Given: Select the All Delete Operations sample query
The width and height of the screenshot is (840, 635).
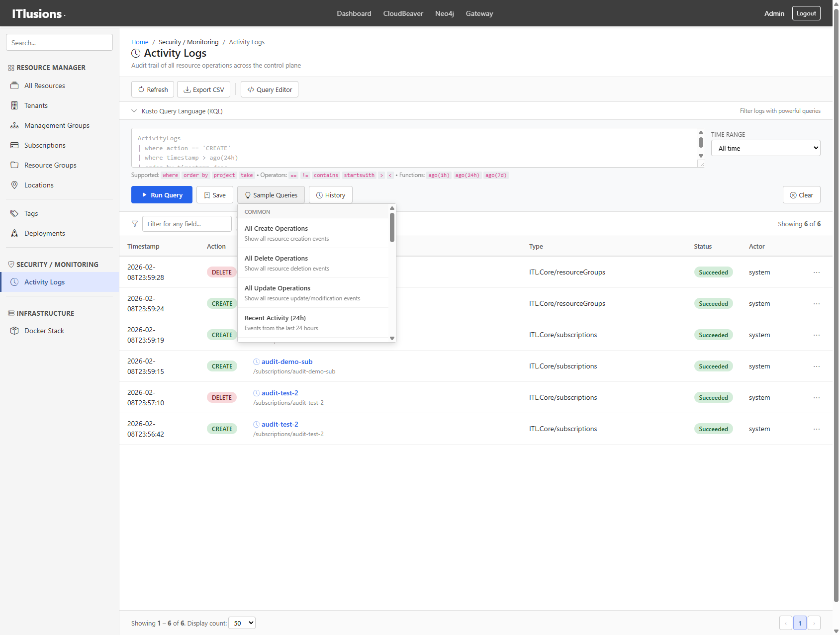Looking at the screenshot, I should 276,258.
